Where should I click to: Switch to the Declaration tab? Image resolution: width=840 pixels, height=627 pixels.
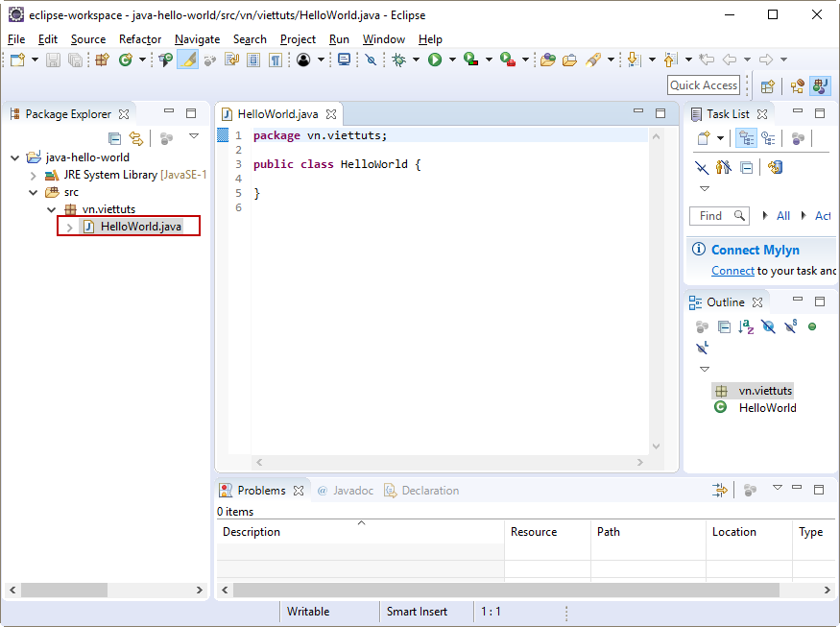422,491
